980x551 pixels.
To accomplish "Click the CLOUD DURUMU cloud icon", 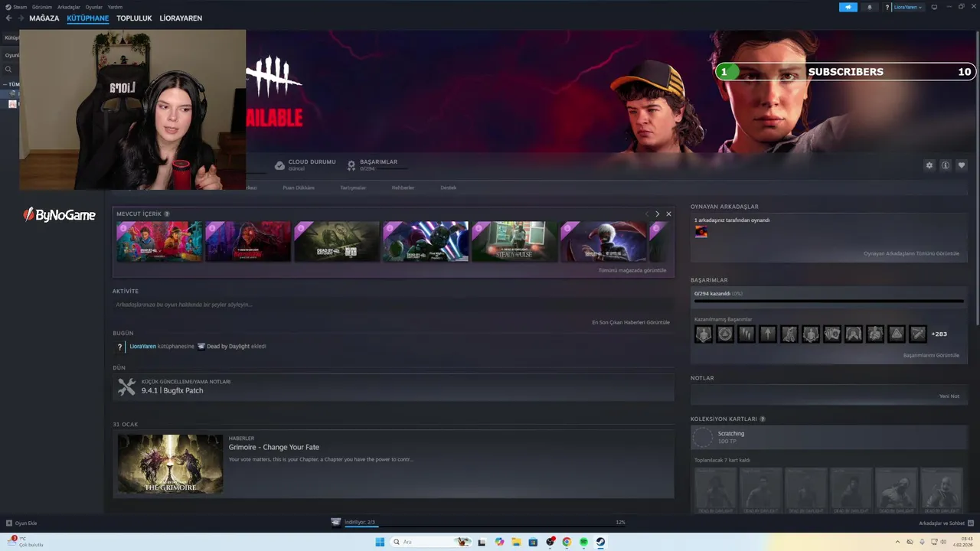I will [x=279, y=165].
